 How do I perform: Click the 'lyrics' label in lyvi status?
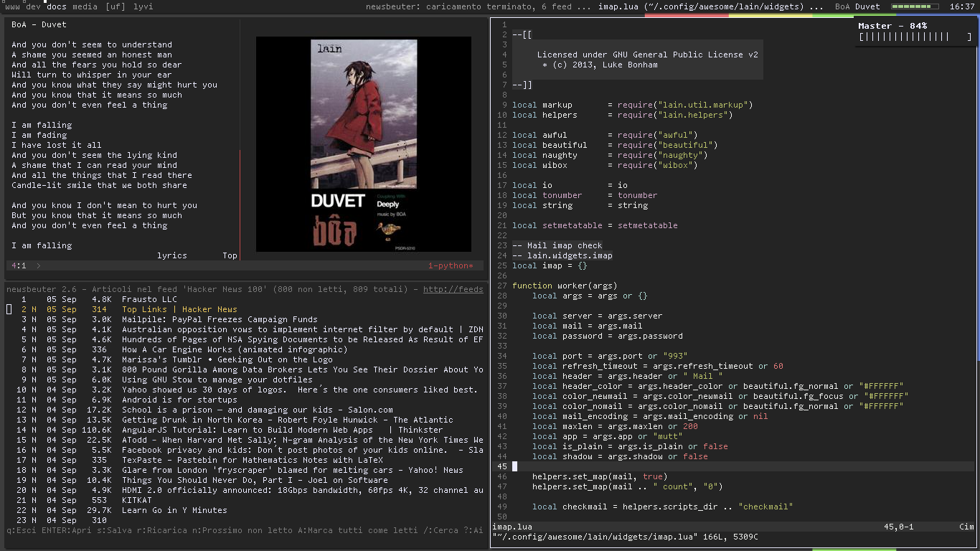pyautogui.click(x=172, y=255)
